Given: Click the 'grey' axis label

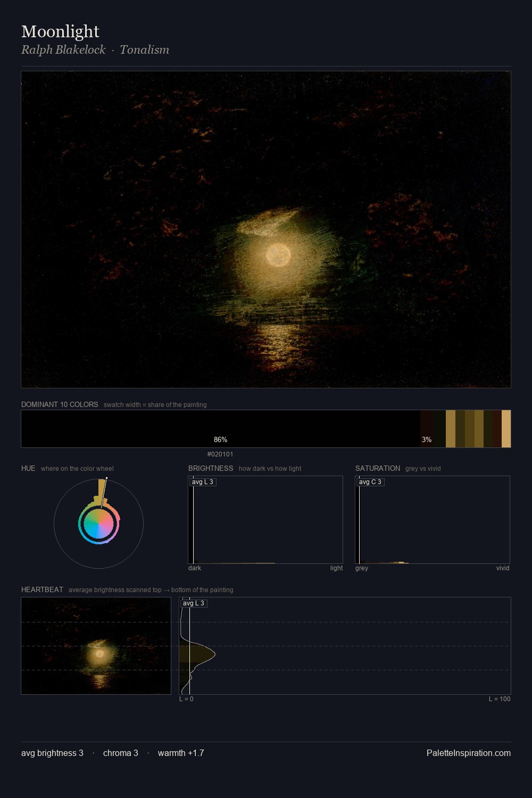Looking at the screenshot, I should (x=362, y=568).
